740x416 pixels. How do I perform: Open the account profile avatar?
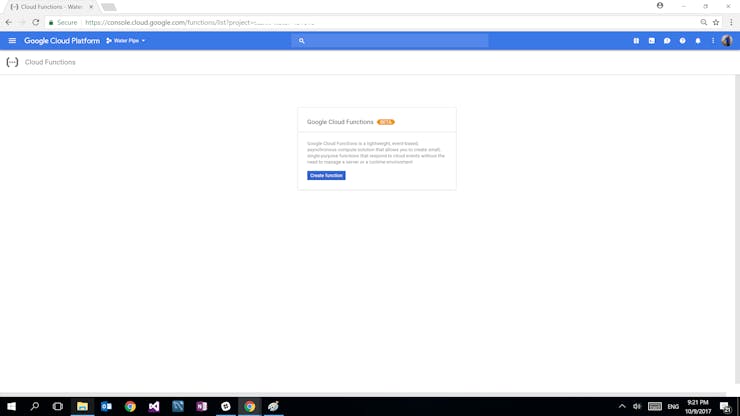[727, 41]
